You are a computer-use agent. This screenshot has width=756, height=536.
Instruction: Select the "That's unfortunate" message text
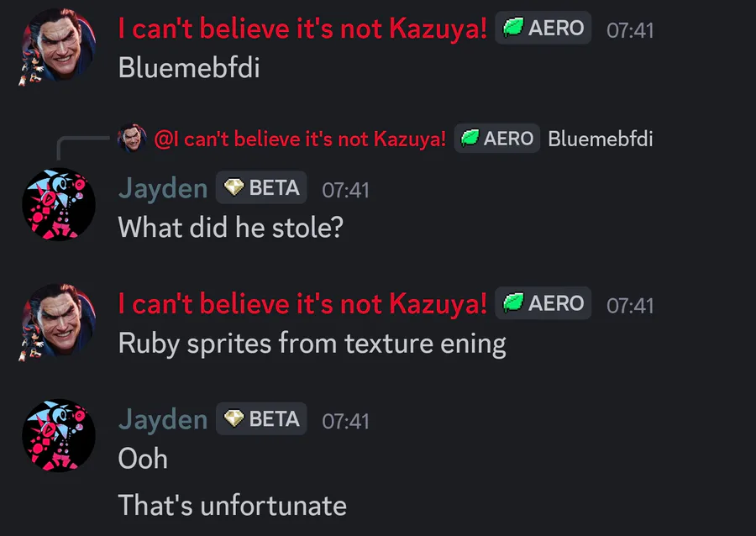click(232, 505)
